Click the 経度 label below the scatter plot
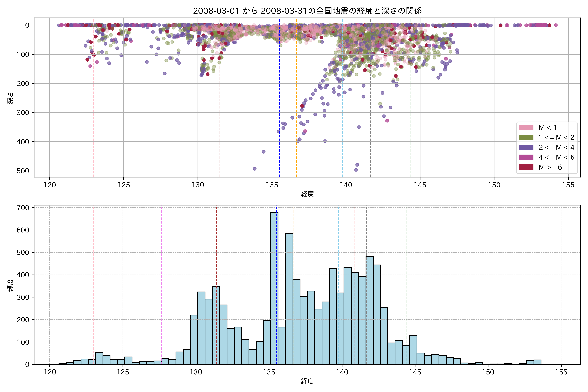 click(x=307, y=194)
